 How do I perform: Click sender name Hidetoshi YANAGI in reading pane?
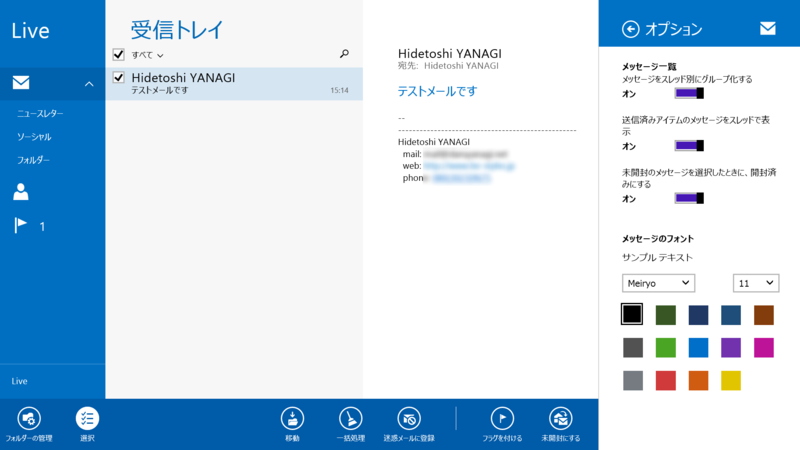(449, 54)
